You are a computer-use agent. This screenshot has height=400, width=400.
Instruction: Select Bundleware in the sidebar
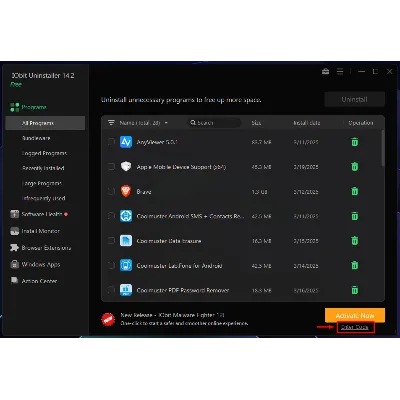pyautogui.click(x=36, y=138)
